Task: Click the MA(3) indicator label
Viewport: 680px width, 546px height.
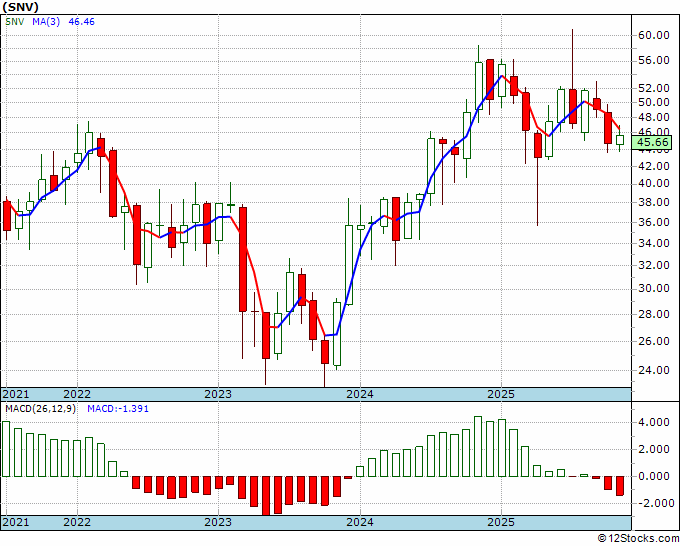Action: 46,22
